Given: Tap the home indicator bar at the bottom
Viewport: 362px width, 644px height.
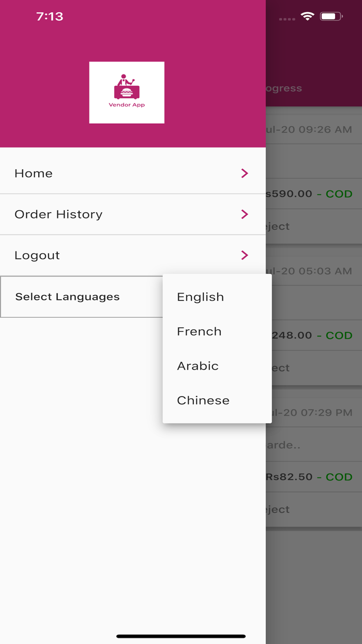Looking at the screenshot, I should 181,635.
